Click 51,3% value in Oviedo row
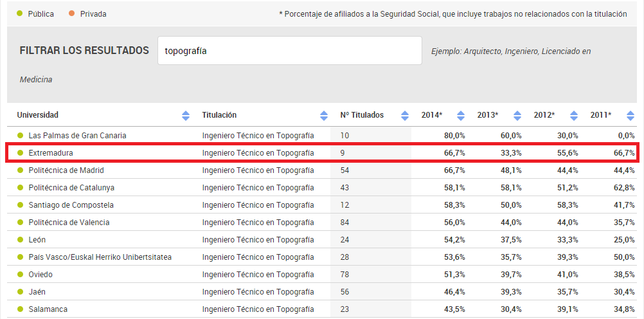The image size is (644, 319). [454, 274]
